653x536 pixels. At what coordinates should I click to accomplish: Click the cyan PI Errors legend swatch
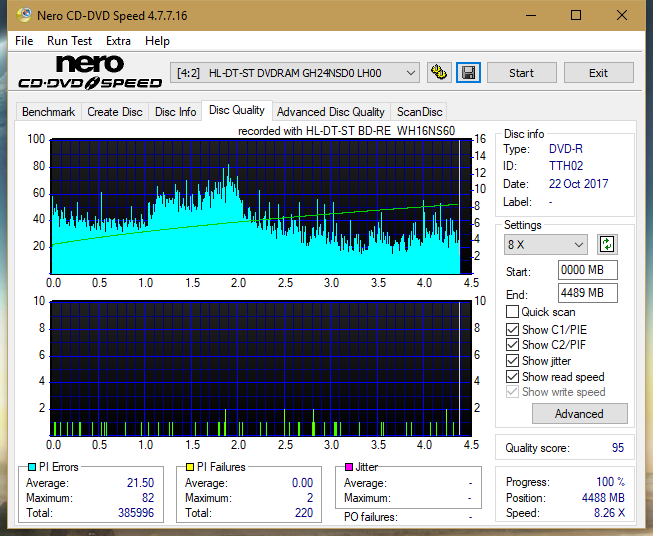32,467
